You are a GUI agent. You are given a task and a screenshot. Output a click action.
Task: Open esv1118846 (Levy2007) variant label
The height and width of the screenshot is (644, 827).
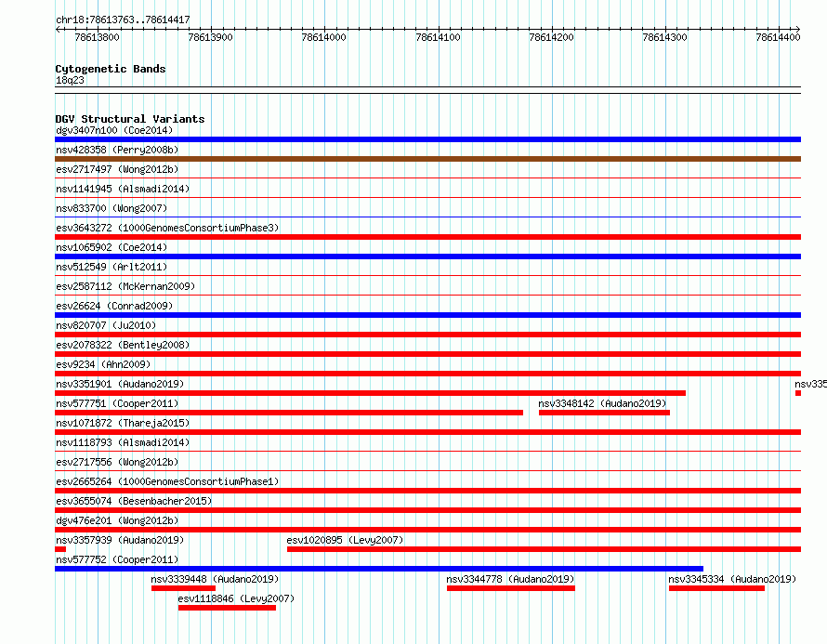click(236, 598)
